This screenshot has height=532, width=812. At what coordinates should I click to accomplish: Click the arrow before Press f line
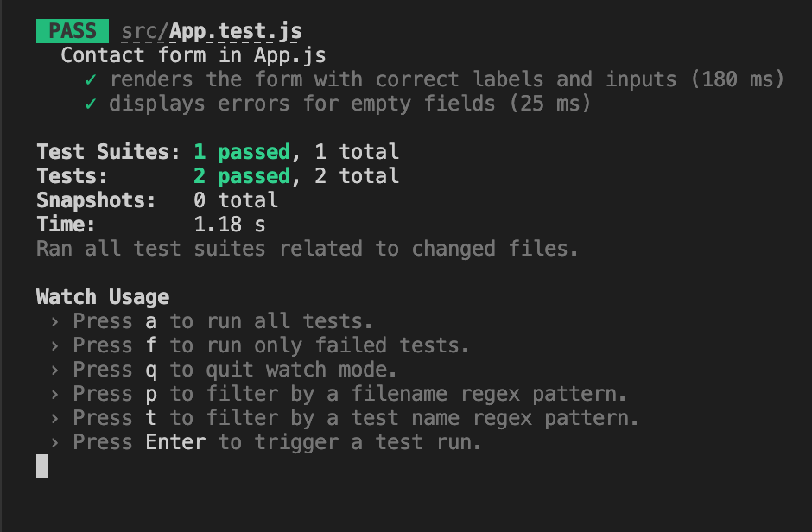[x=55, y=345]
